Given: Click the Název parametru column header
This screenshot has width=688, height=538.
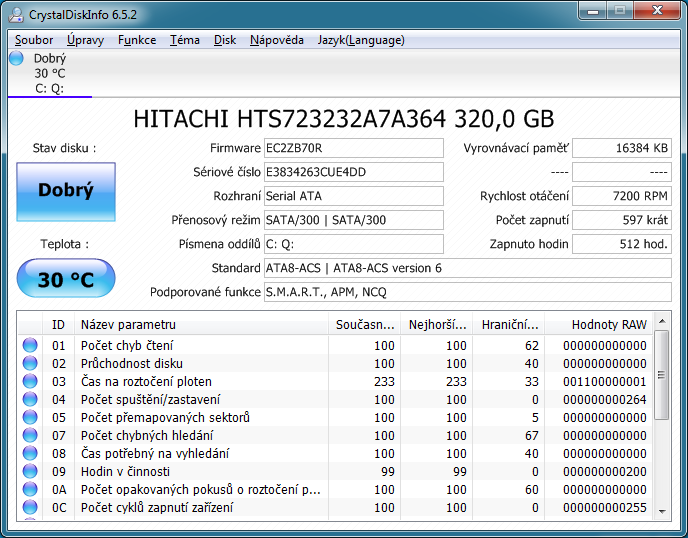Looking at the screenshot, I should (x=200, y=324).
